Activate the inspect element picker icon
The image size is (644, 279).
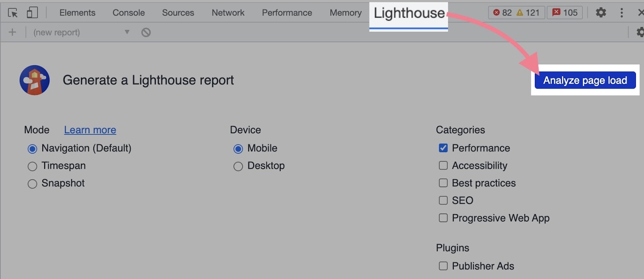coord(13,13)
